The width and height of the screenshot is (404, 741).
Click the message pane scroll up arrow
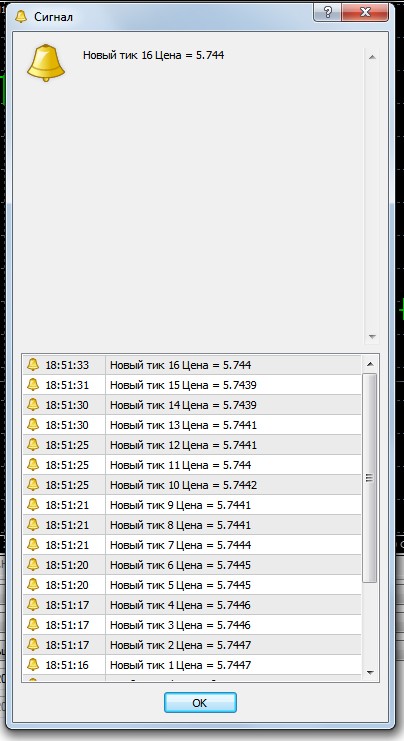pos(372,57)
